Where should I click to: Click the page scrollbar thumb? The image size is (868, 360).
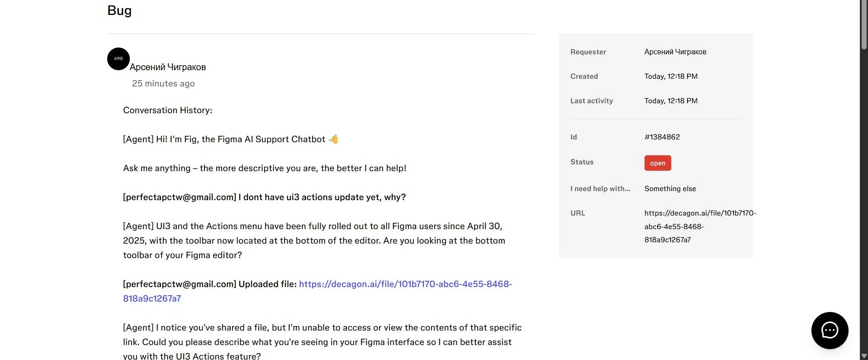pyautogui.click(x=864, y=25)
